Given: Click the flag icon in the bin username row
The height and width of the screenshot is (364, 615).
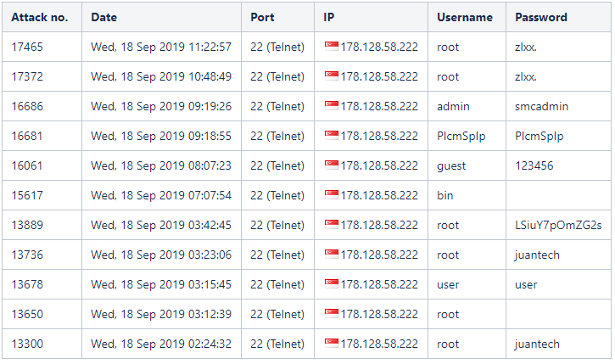Looking at the screenshot, I should [332, 194].
